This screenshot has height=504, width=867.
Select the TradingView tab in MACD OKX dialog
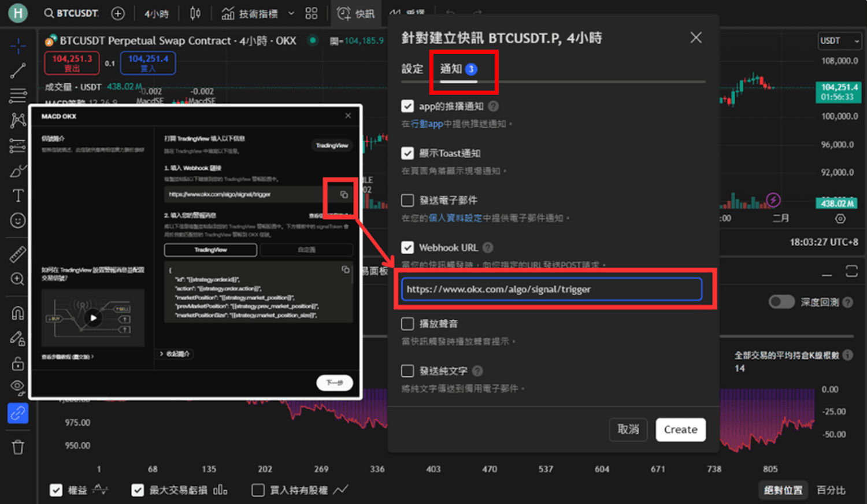pyautogui.click(x=210, y=250)
